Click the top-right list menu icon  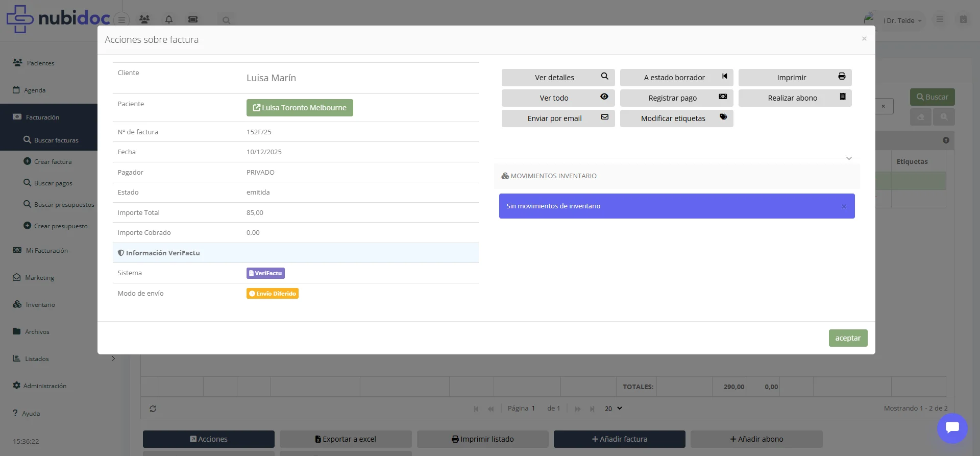point(940,19)
